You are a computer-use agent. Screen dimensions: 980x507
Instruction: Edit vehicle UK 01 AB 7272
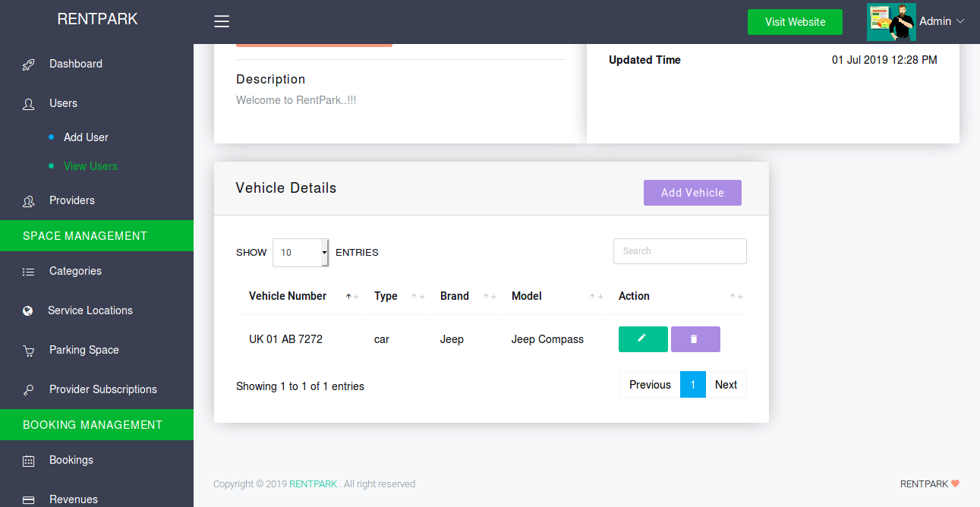point(643,339)
